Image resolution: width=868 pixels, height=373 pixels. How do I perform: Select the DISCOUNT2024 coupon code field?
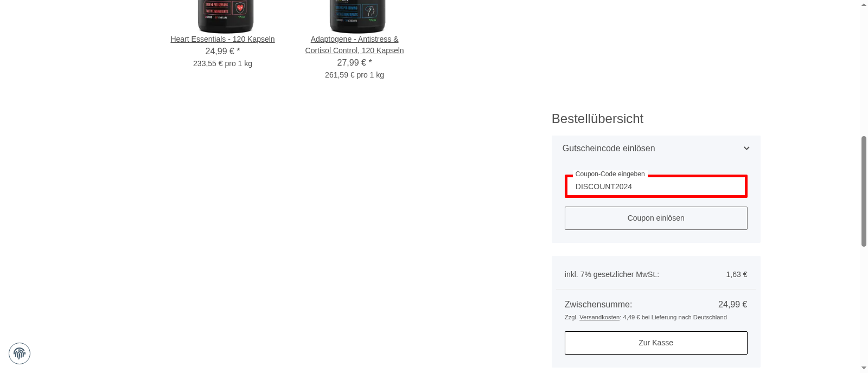[656, 186]
